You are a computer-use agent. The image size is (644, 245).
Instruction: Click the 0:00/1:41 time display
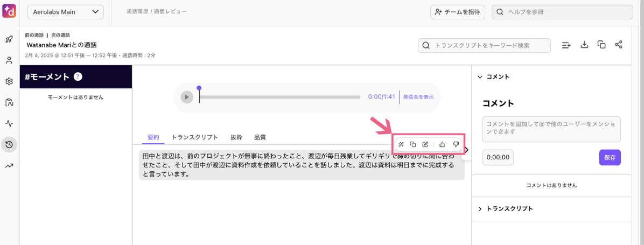pyautogui.click(x=382, y=97)
